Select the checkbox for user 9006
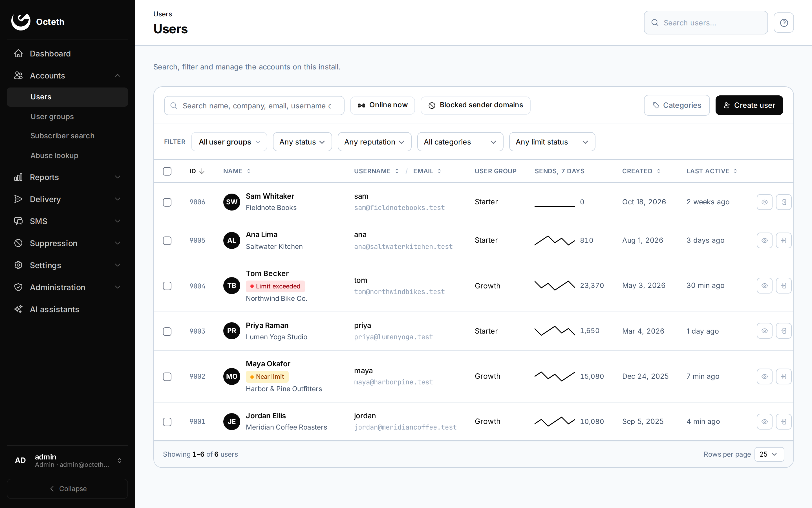The height and width of the screenshot is (508, 812). pos(167,202)
